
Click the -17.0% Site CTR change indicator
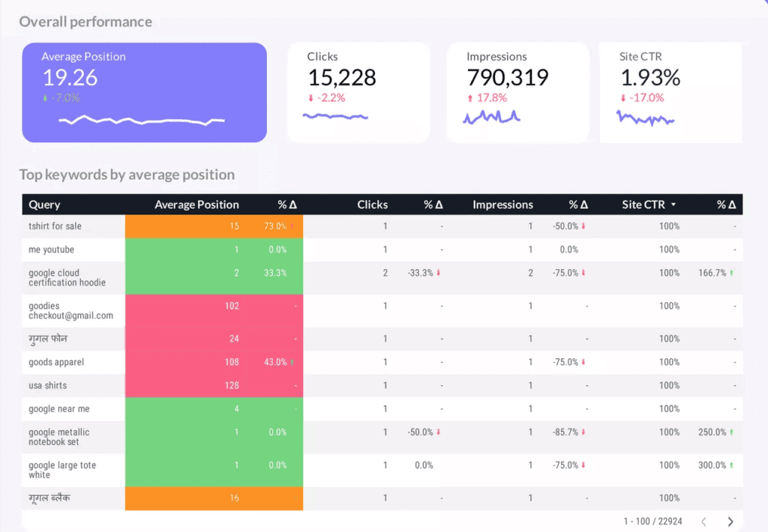[642, 98]
